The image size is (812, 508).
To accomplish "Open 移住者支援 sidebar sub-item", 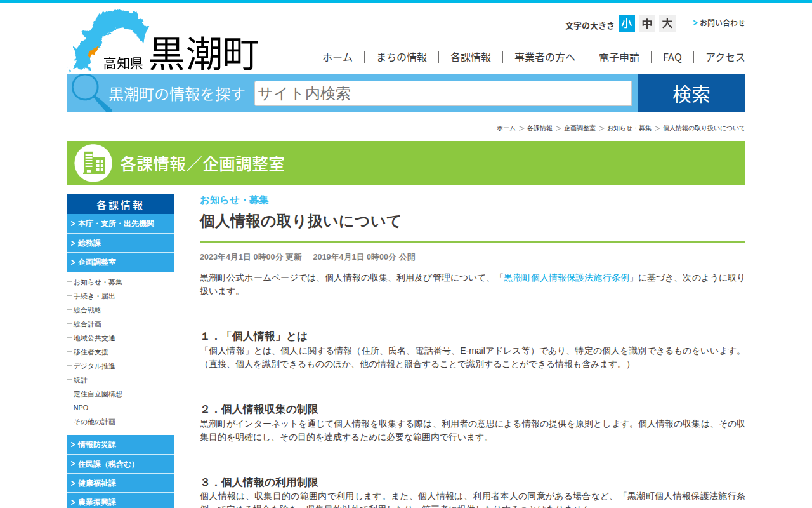I will [91, 352].
